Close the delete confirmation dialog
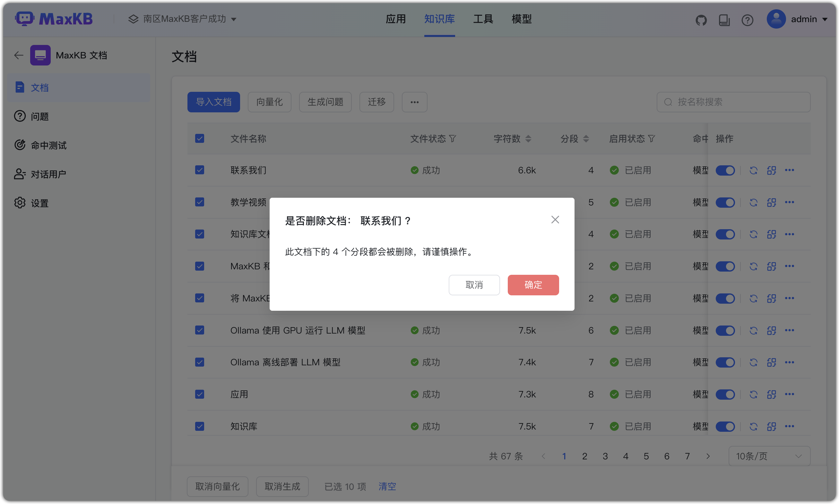The width and height of the screenshot is (839, 504). [x=555, y=220]
